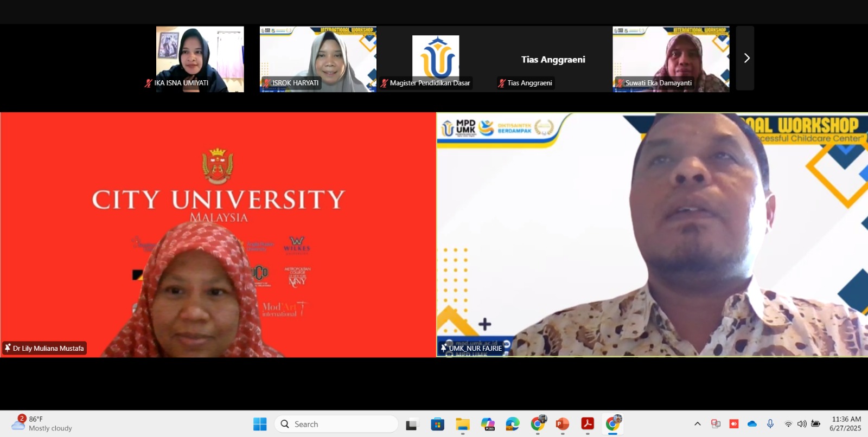Click muted mic icon for Suwati Eka Damayanti
The height and width of the screenshot is (437, 868).
[620, 83]
